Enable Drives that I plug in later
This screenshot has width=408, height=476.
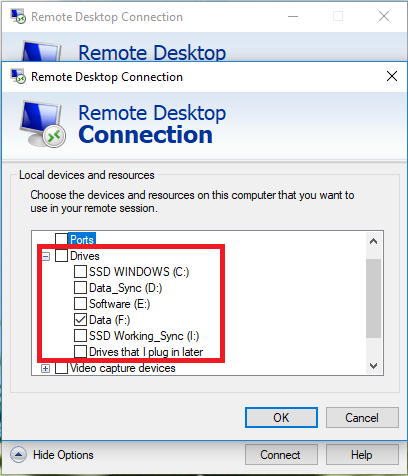(x=80, y=352)
